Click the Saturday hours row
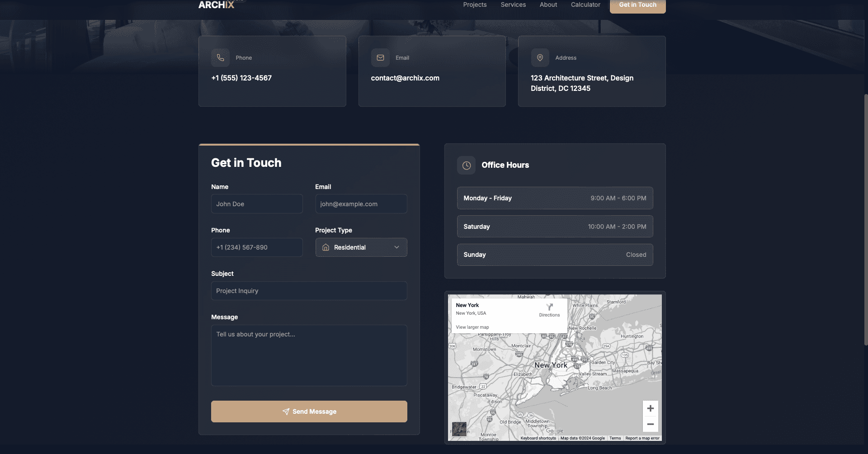The width and height of the screenshot is (868, 454). pyautogui.click(x=555, y=227)
